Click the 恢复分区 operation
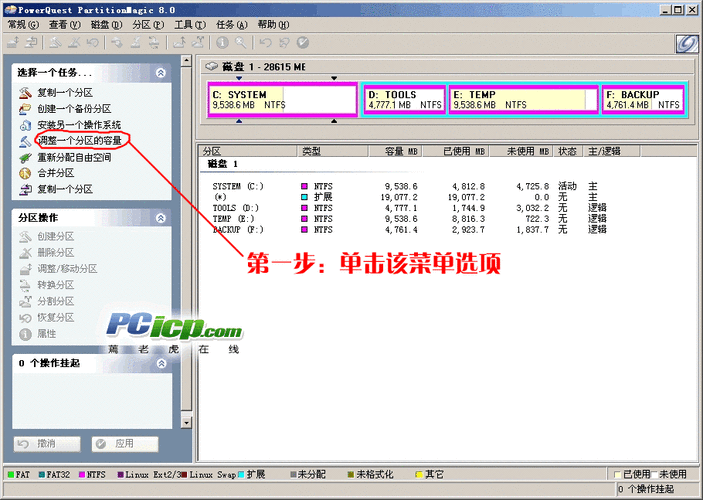 point(56,317)
